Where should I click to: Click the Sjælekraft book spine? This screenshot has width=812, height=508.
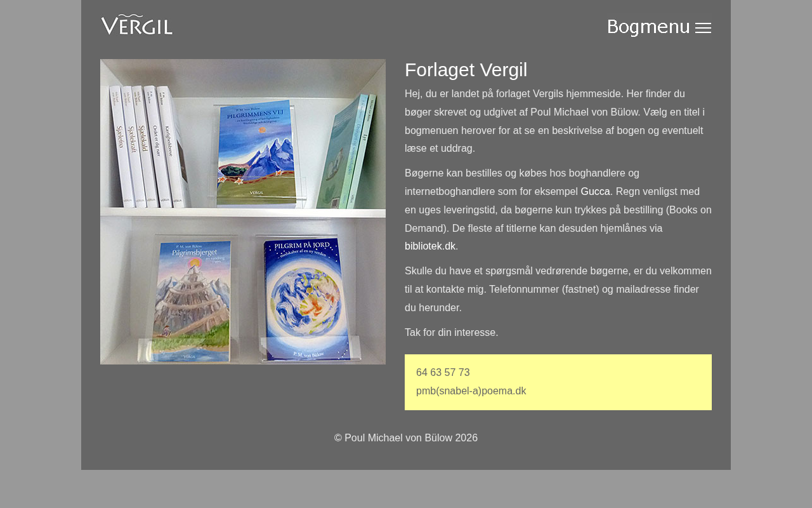tap(133, 147)
